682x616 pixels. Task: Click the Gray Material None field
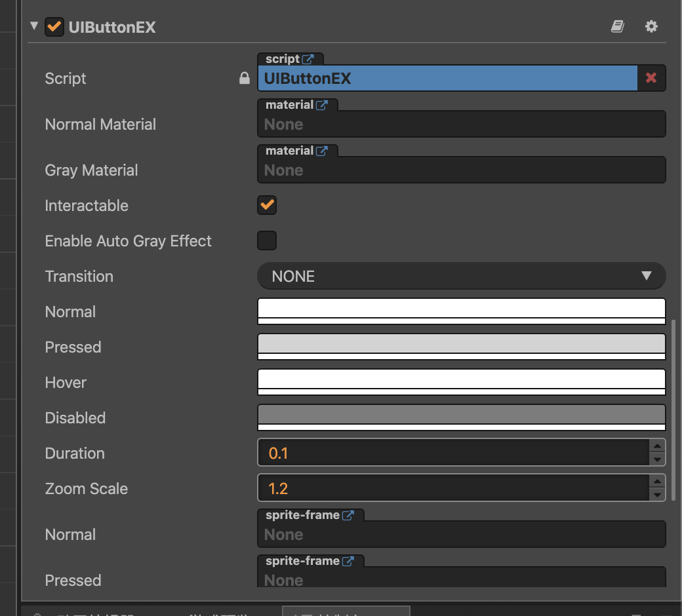coord(461,170)
